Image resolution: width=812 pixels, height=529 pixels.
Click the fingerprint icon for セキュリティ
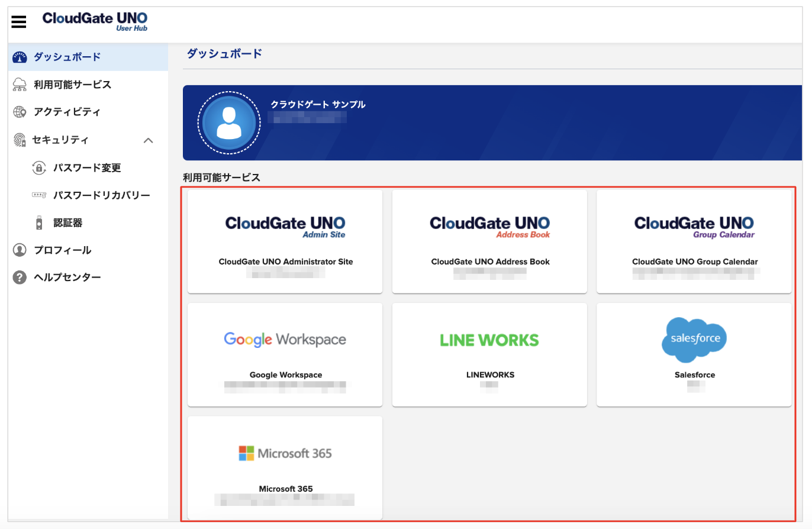click(x=19, y=140)
